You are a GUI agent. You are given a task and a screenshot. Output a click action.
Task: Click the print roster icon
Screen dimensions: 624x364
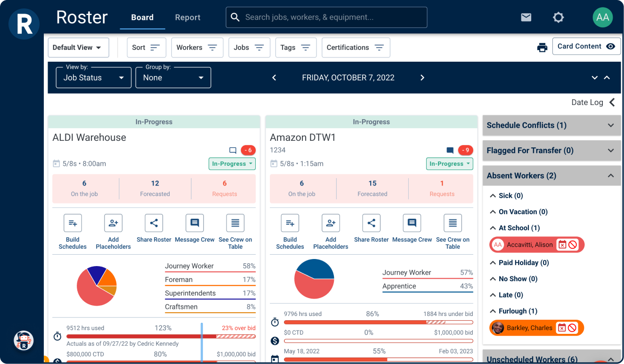tap(542, 47)
